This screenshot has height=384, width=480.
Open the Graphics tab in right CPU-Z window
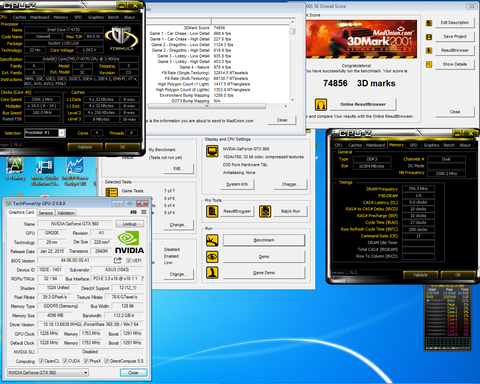[x=431, y=145]
